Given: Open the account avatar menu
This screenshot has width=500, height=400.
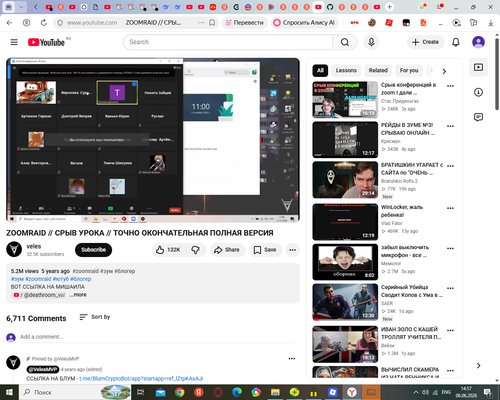Looking at the screenshot, I should (478, 42).
